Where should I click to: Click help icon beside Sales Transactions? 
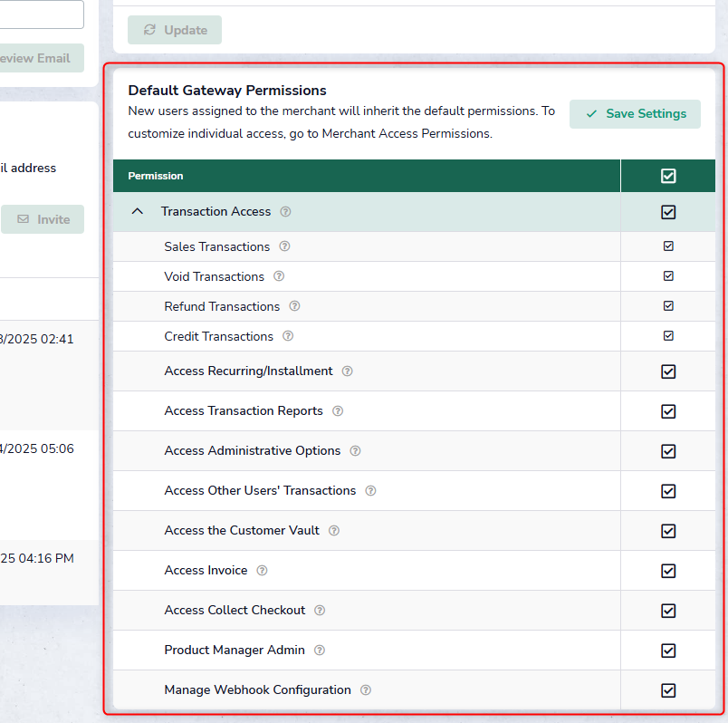point(284,246)
